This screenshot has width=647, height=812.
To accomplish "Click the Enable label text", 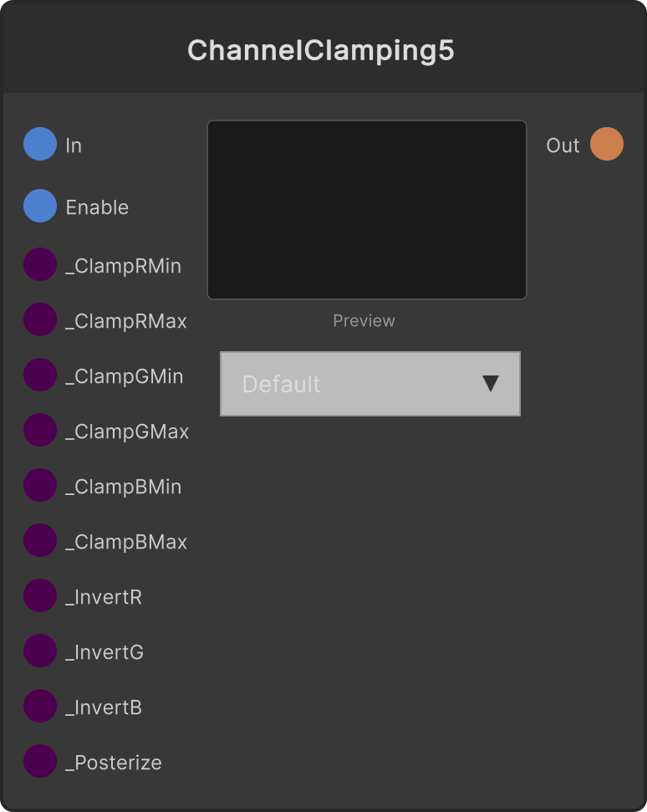I will point(97,207).
